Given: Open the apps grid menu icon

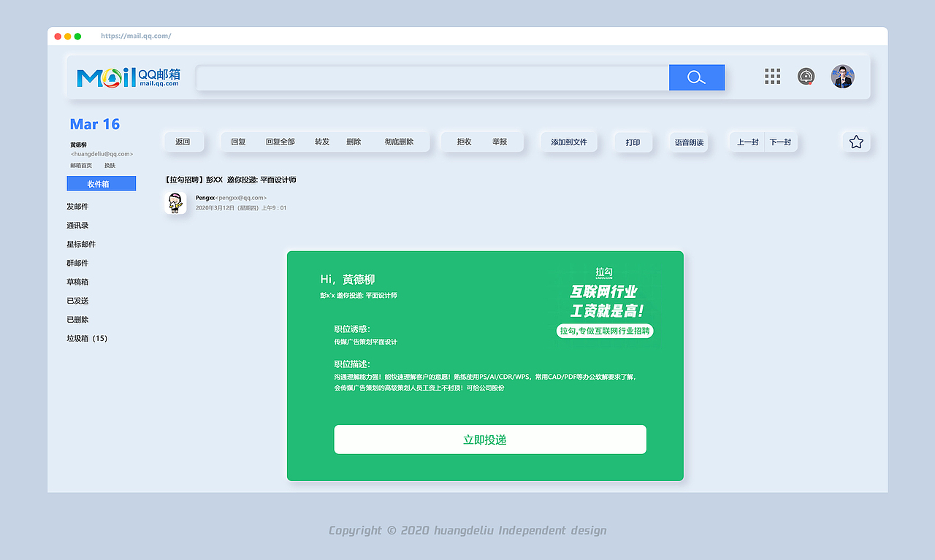Looking at the screenshot, I should (x=772, y=77).
